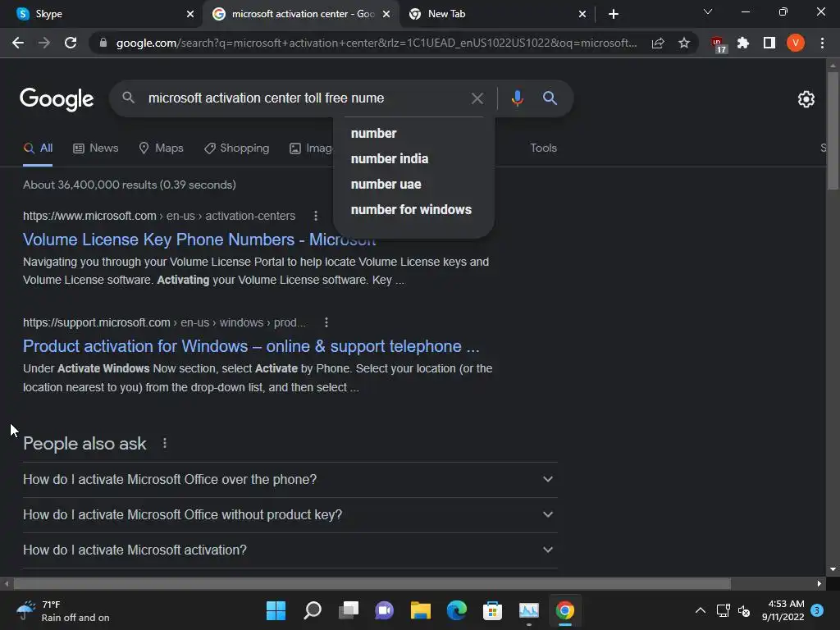Viewport: 840px width, 630px height.
Task: Bookmark this page with the star
Action: point(684,43)
